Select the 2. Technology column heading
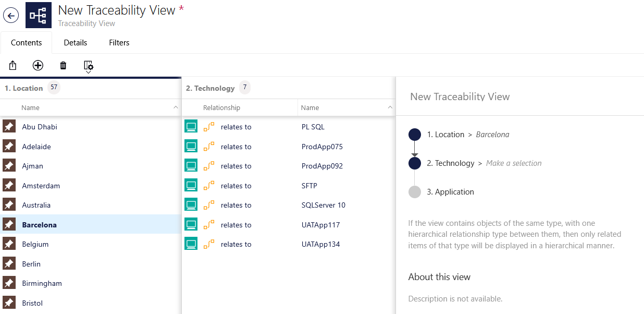 (x=210, y=88)
